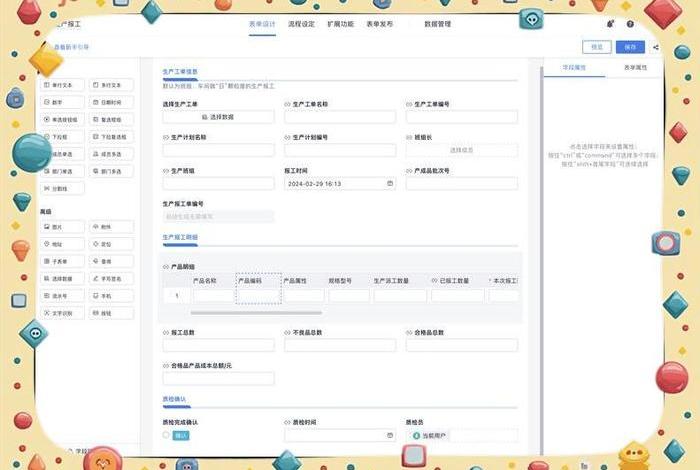Add the 分割线 divider widget
The width and height of the screenshot is (700, 470).
[62, 189]
